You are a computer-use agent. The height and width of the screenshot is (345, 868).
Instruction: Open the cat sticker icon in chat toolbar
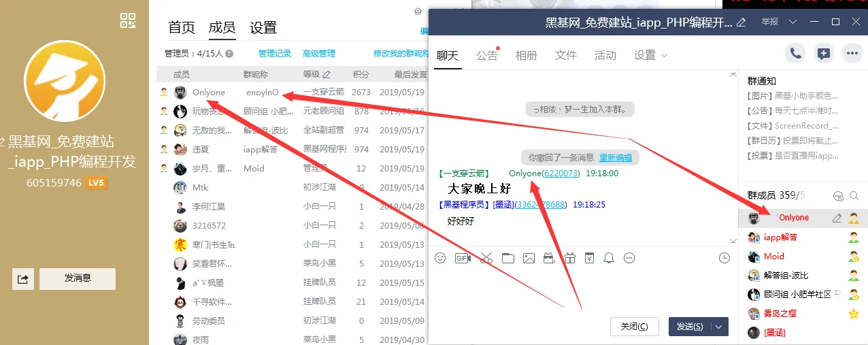(x=548, y=258)
